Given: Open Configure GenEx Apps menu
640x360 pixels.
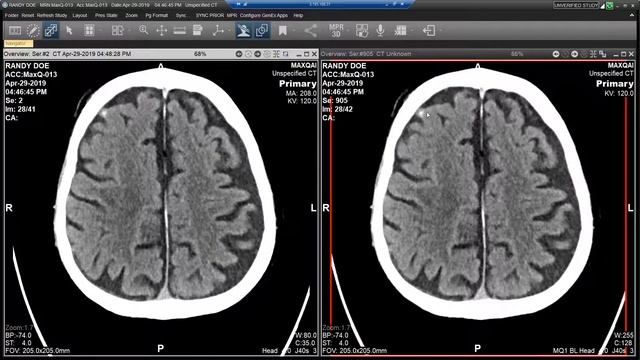Looking at the screenshot, I should click(x=264, y=16).
